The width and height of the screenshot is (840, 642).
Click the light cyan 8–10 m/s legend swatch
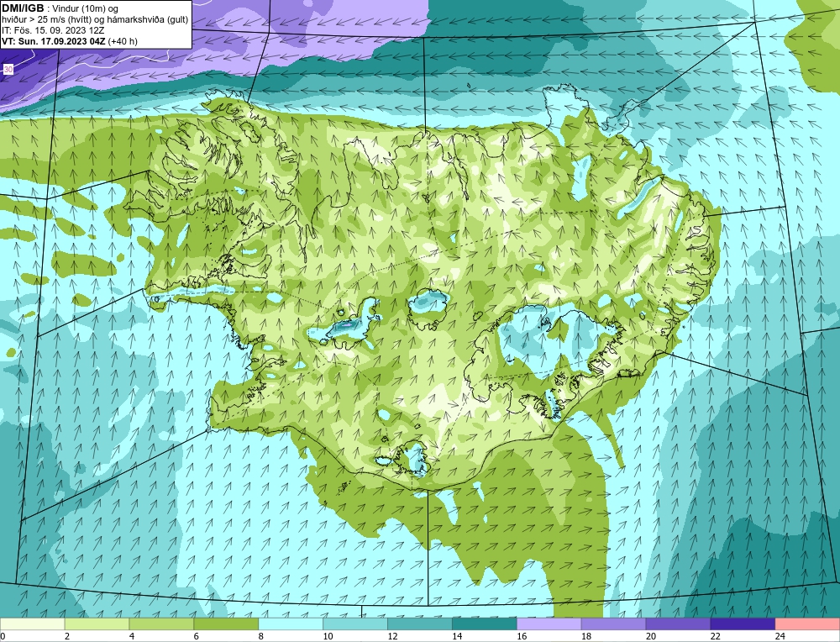[x=291, y=624]
